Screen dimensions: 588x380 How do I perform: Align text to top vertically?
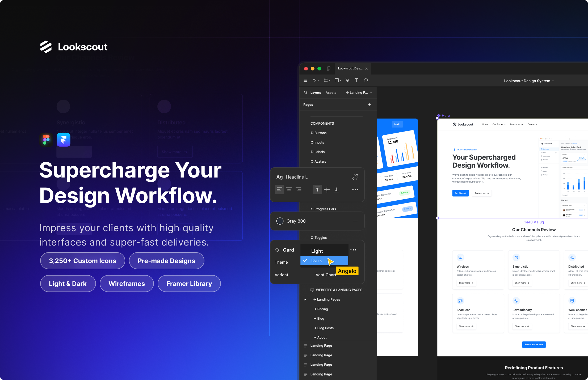[317, 189]
